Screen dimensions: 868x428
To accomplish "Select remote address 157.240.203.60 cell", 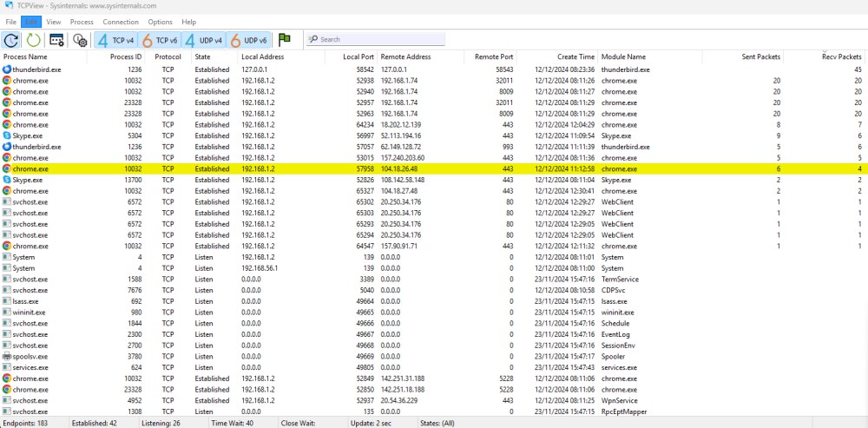I will click(403, 158).
